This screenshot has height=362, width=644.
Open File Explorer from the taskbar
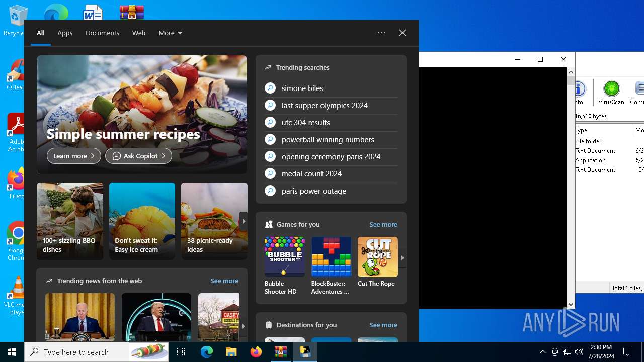(231, 352)
